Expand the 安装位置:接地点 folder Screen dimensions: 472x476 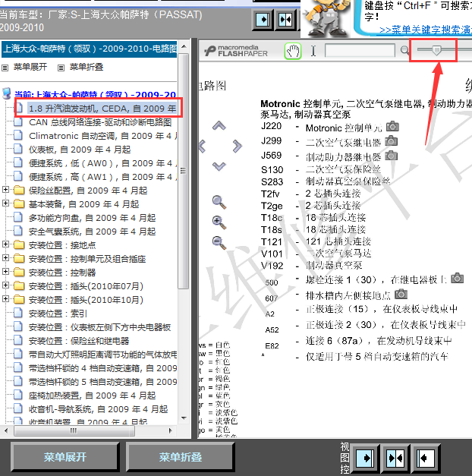5,244
